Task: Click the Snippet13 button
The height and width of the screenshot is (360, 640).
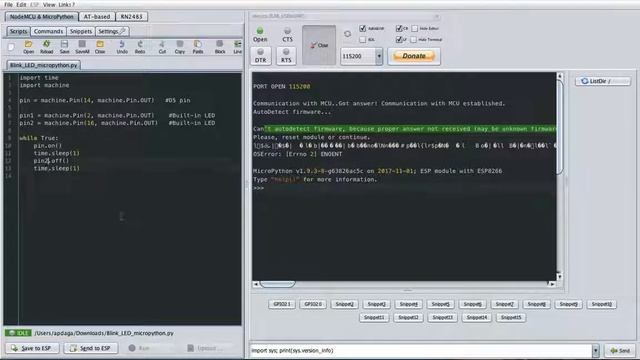Action: pyautogui.click(x=442, y=317)
